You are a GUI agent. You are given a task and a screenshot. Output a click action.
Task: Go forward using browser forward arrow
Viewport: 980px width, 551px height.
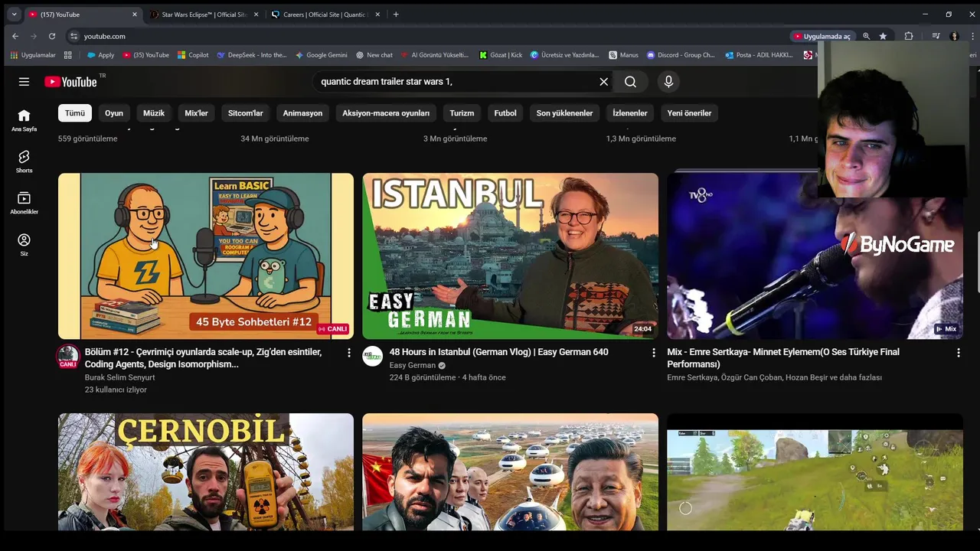34,36
